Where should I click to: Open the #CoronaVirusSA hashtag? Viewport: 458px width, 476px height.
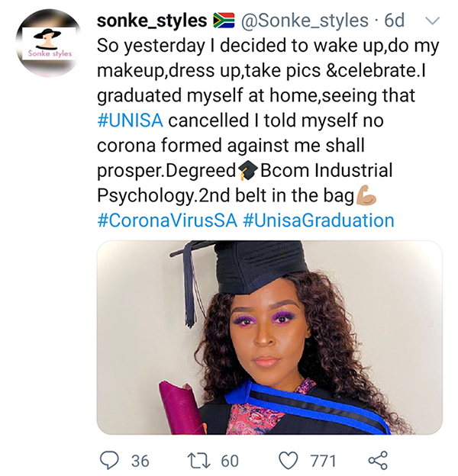pos(166,221)
